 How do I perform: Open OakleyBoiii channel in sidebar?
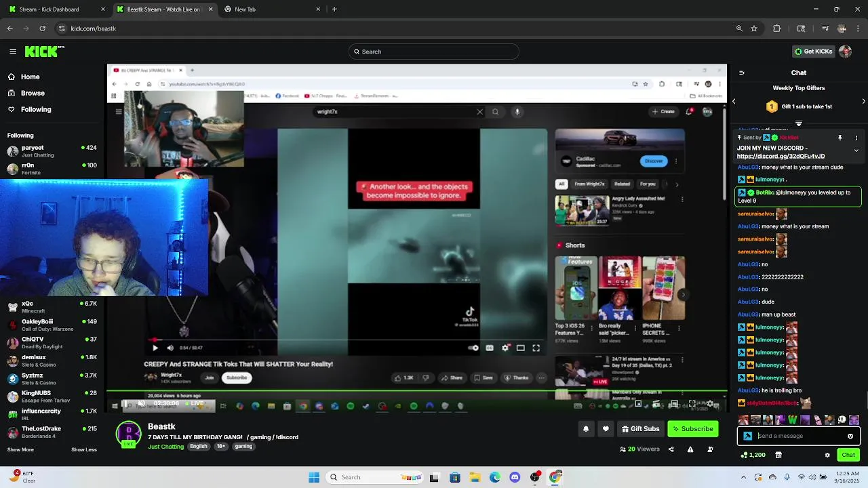tap(52, 325)
